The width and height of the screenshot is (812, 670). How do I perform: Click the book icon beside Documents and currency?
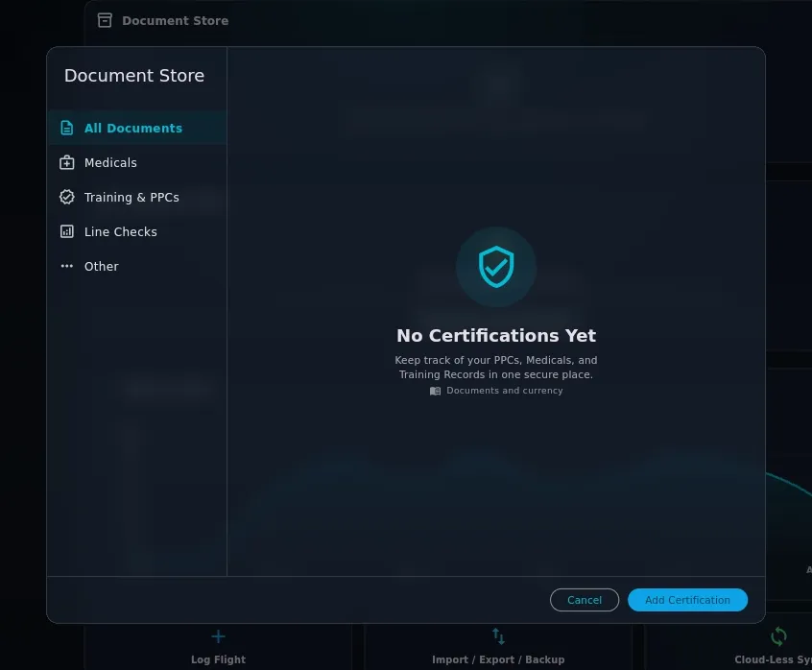click(x=435, y=391)
